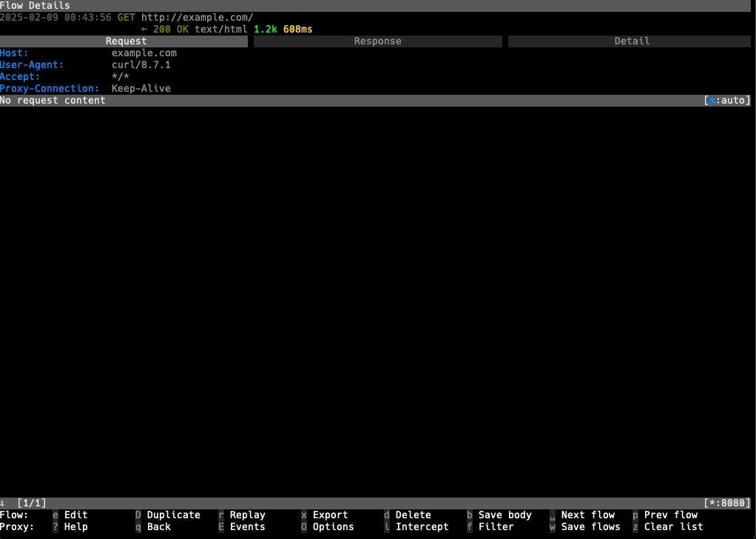Click the request timestamp 2025-02-09 00:43:56
Viewport: 756px width, 539px height.
coord(56,17)
